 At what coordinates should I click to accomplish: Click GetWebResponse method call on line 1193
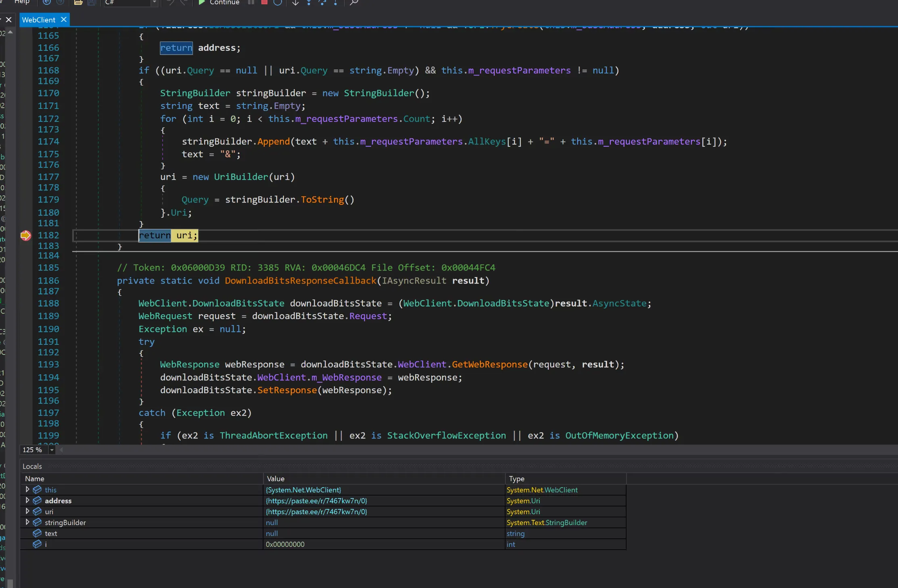coord(490,365)
